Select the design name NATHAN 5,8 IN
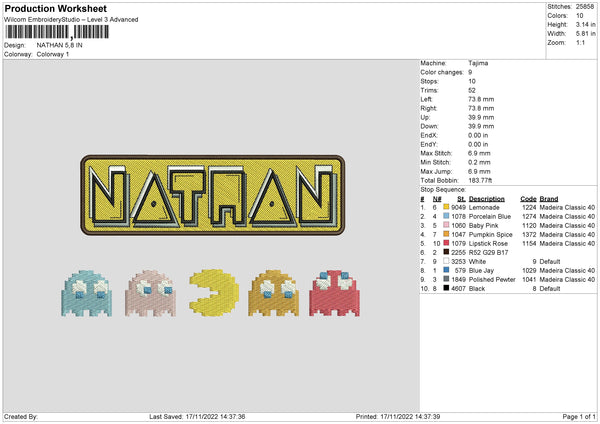 tap(59, 45)
